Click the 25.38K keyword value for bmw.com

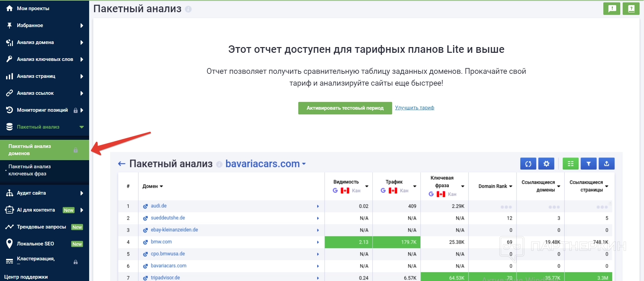pos(457,242)
